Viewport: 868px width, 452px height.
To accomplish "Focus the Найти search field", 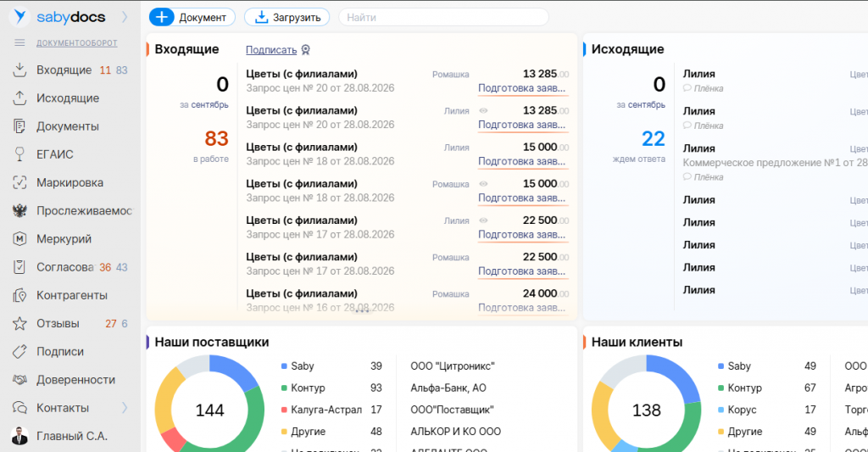I will 443,17.
